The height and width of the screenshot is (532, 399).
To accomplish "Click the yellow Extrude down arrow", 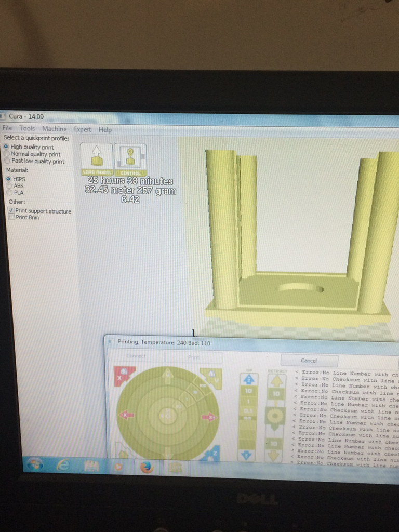I will [x=273, y=456].
